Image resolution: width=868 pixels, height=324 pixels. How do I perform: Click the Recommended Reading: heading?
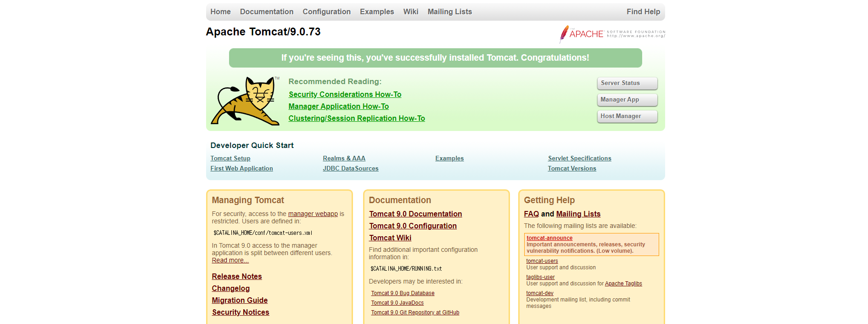(x=335, y=81)
